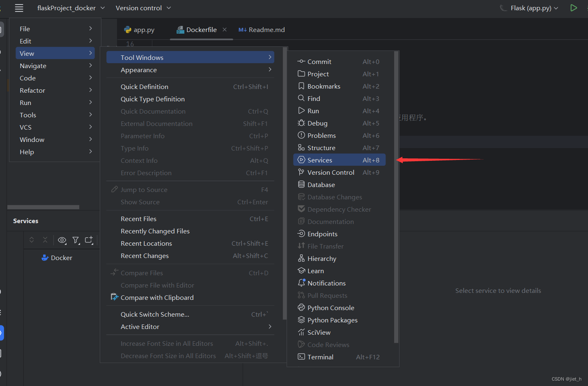Open the Database tool window
Viewport: 588px width, 386px height.
coord(339,185)
